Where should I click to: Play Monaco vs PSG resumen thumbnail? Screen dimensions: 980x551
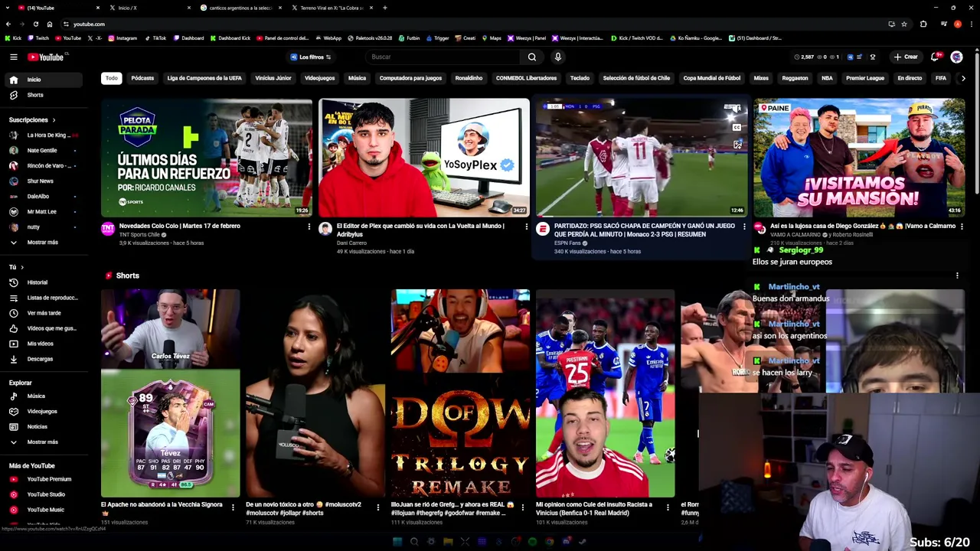click(x=642, y=158)
